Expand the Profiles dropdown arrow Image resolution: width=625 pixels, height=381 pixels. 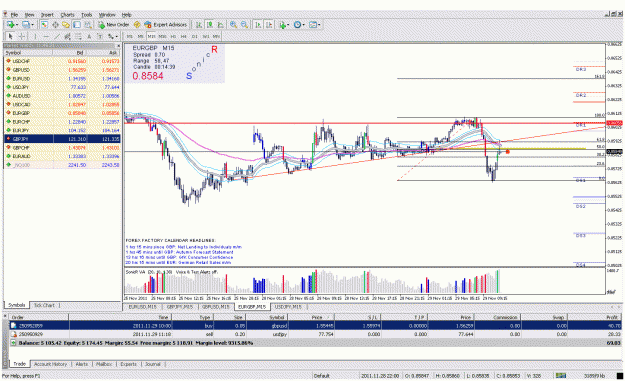tap(32, 25)
